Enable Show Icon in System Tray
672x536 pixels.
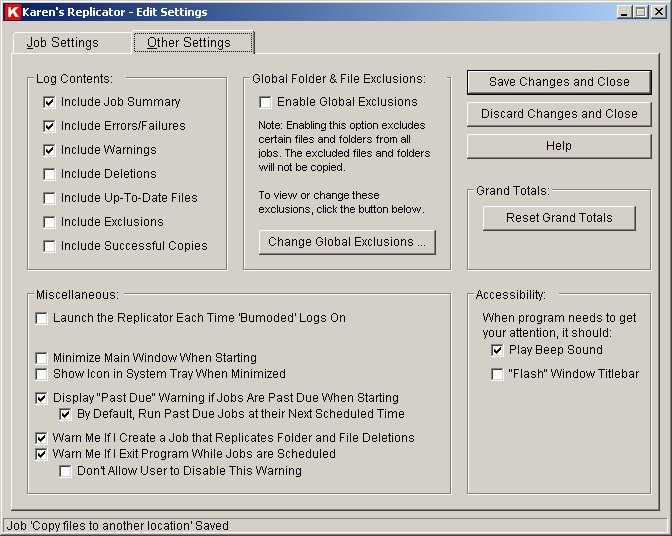point(41,374)
